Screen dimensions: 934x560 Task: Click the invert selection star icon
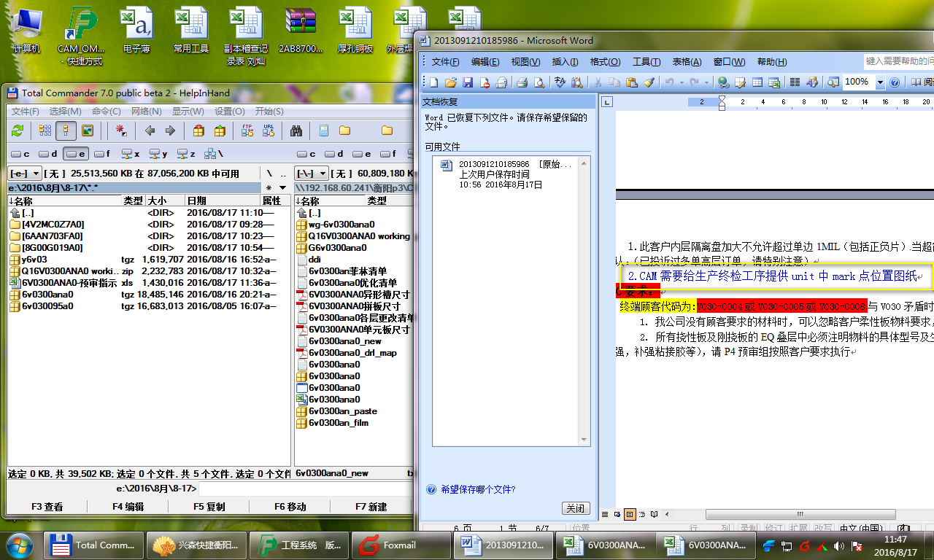click(121, 131)
